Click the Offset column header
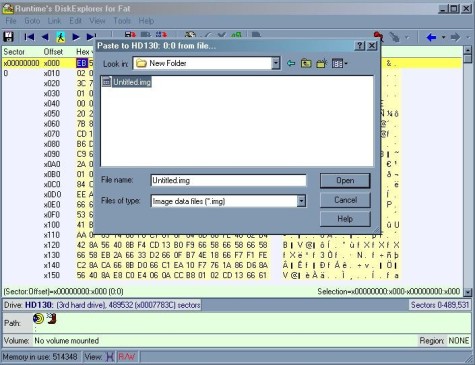The image size is (475, 365). coord(53,52)
